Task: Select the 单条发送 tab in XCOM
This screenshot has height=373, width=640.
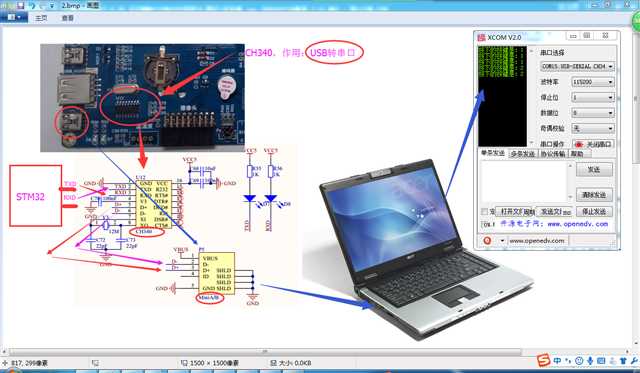Action: [x=493, y=153]
